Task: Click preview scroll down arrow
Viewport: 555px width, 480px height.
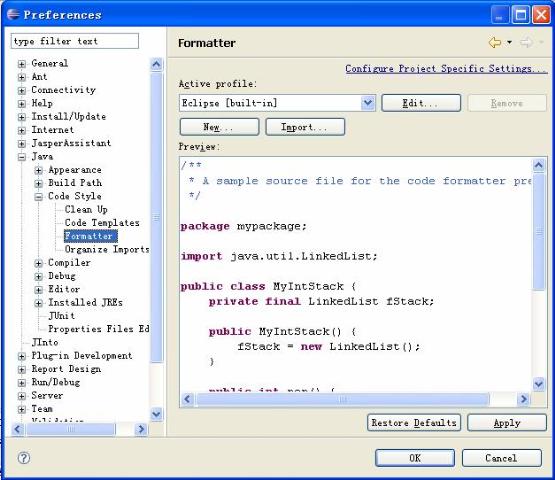Action: pos(538,383)
